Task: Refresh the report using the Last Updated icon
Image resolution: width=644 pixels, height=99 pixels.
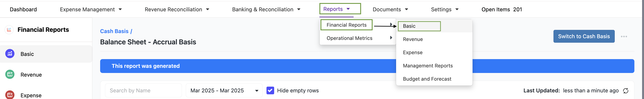Action: [626, 91]
